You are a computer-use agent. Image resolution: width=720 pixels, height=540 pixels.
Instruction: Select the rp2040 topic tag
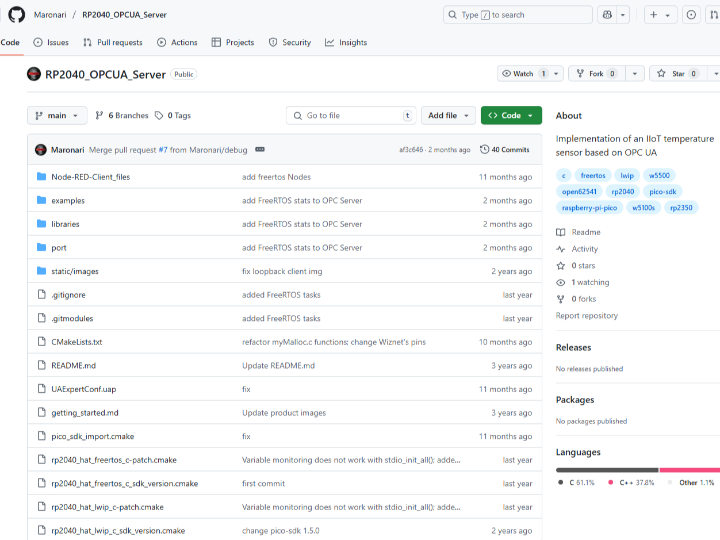(x=623, y=191)
